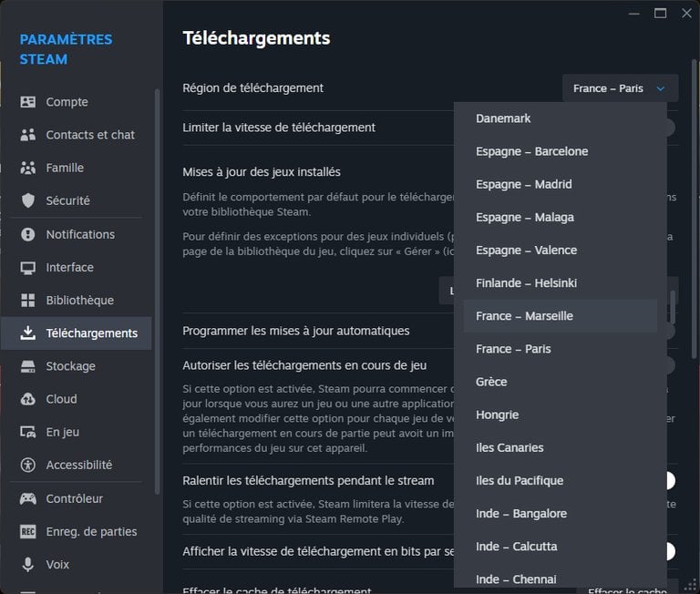Click Programmer les mises à jour automatiques label

pos(296,331)
